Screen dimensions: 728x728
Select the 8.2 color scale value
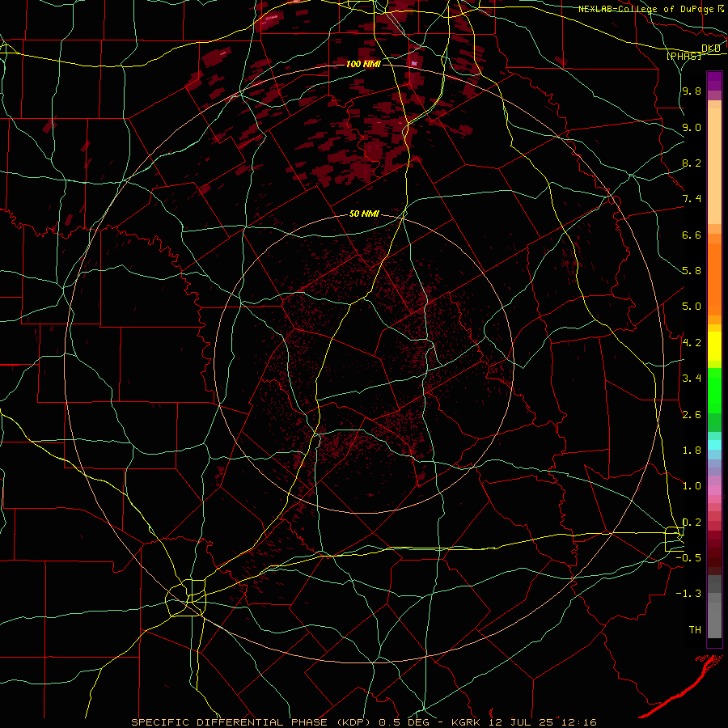(x=692, y=163)
